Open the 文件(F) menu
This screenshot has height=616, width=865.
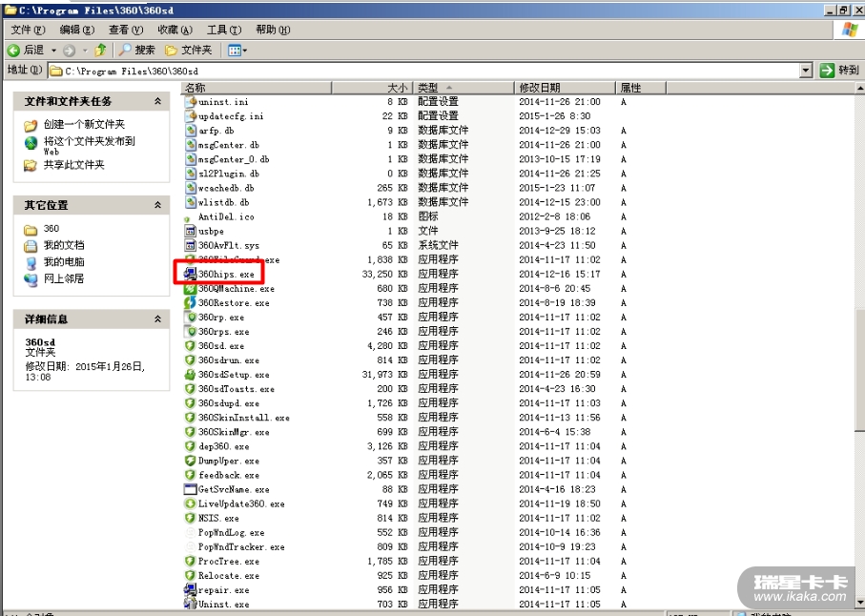pyautogui.click(x=28, y=30)
